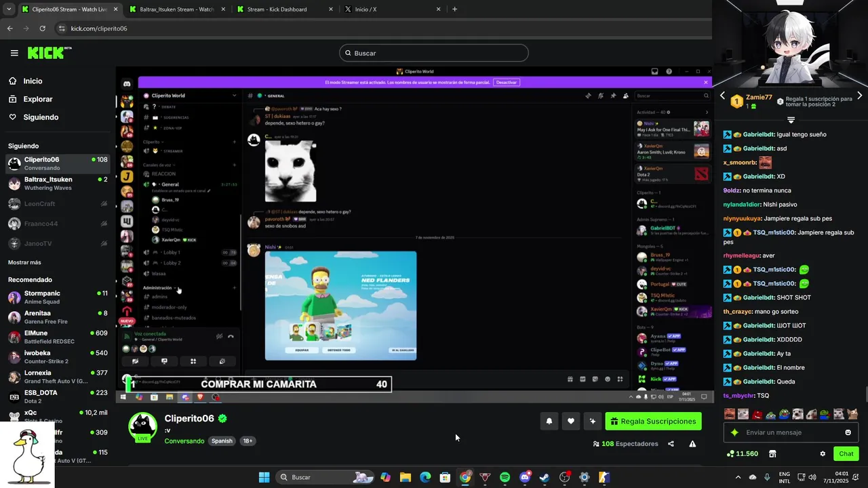Open followed channel Baltrax_Itsuken

[x=58, y=184]
